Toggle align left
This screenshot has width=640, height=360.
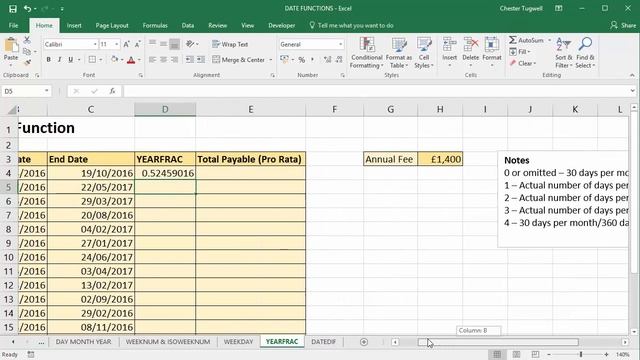(x=152, y=60)
